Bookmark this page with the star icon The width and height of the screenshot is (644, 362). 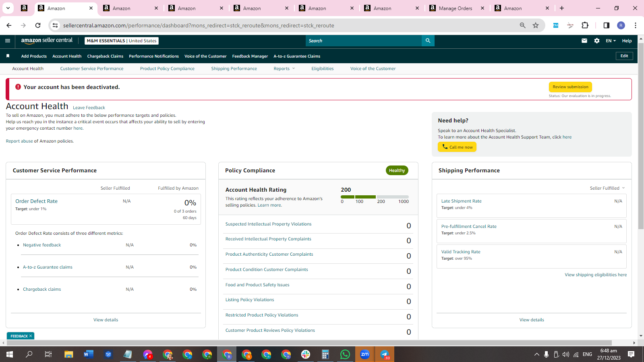point(536,25)
